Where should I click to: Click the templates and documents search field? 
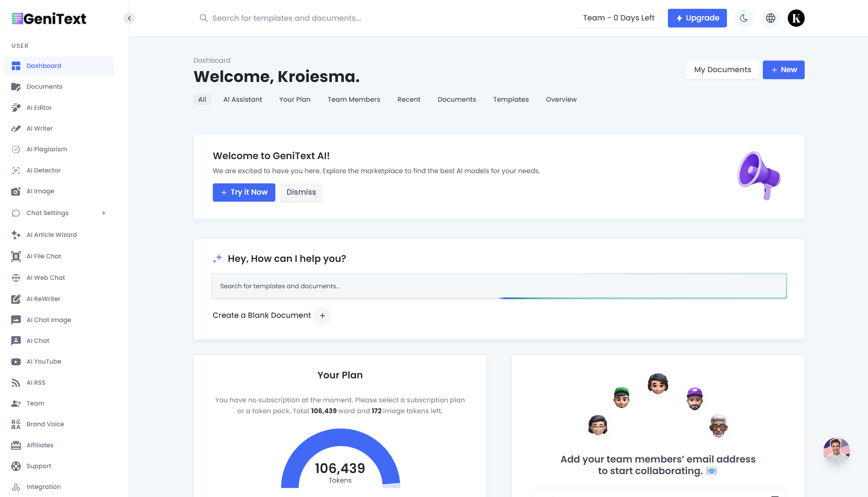tap(317, 18)
